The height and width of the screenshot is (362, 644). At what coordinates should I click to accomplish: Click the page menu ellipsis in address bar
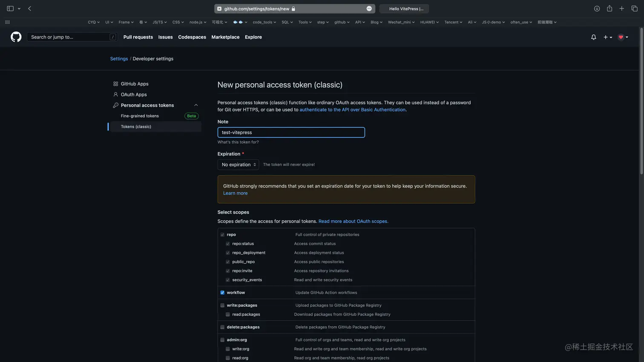(x=369, y=9)
